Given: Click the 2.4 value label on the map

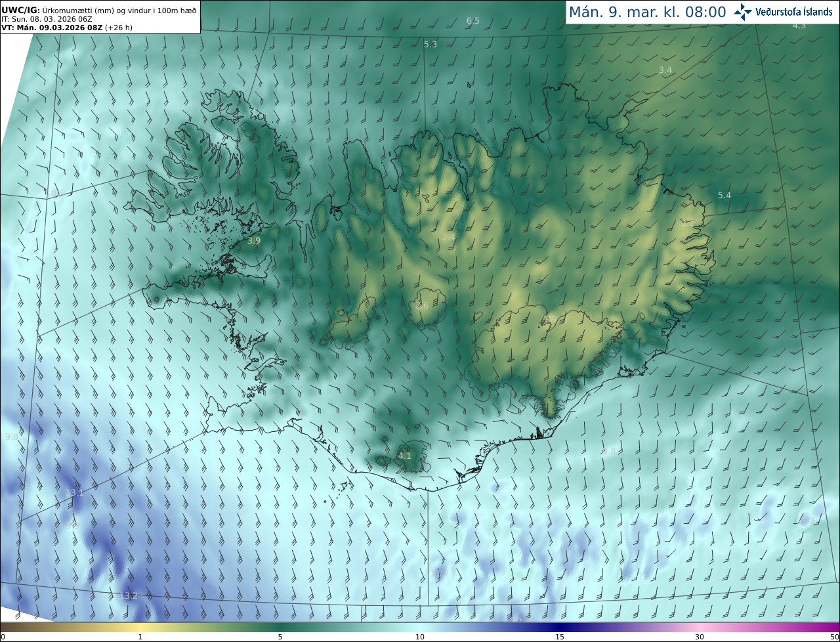Looking at the screenshot, I should [449, 237].
